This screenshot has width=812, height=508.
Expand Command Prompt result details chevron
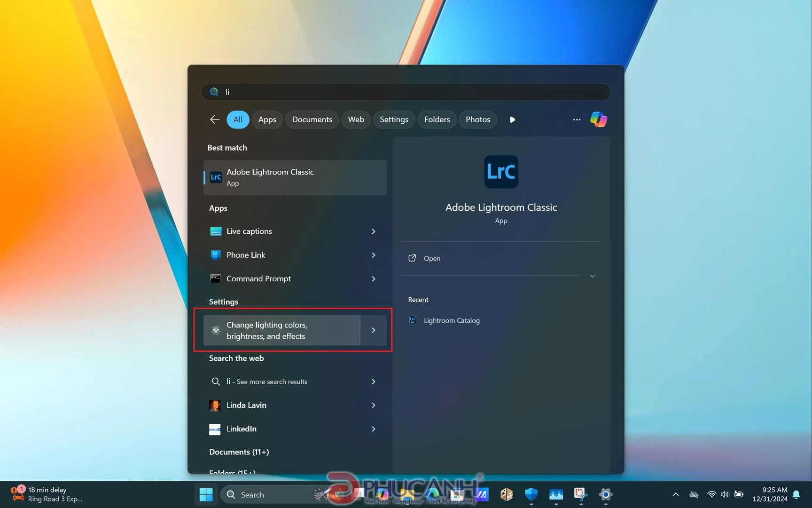tap(374, 279)
